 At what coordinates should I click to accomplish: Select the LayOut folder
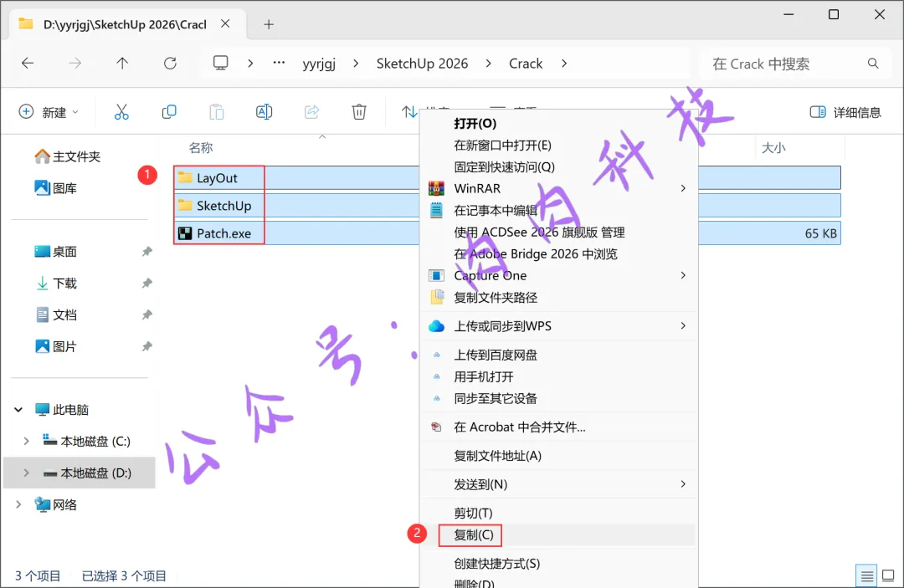point(216,178)
